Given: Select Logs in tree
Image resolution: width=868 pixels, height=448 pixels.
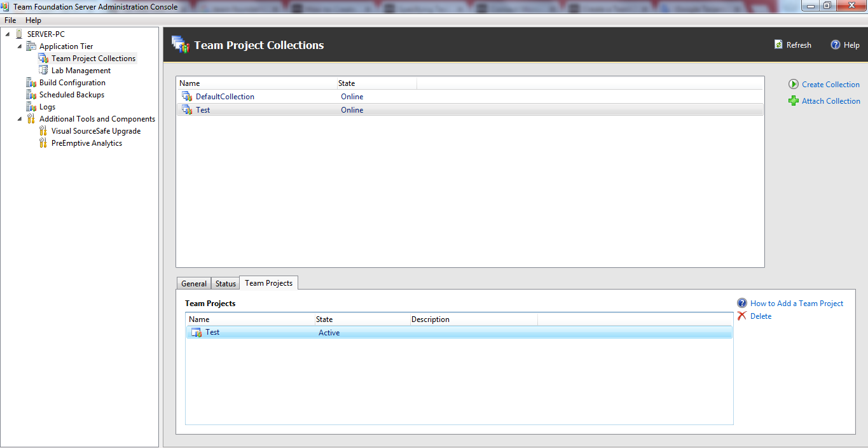Looking at the screenshot, I should coord(47,107).
